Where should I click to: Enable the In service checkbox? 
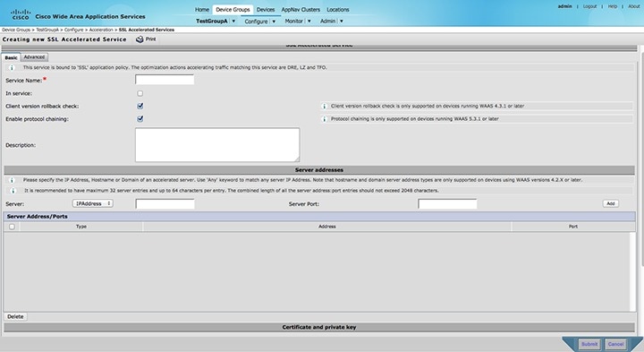click(140, 93)
